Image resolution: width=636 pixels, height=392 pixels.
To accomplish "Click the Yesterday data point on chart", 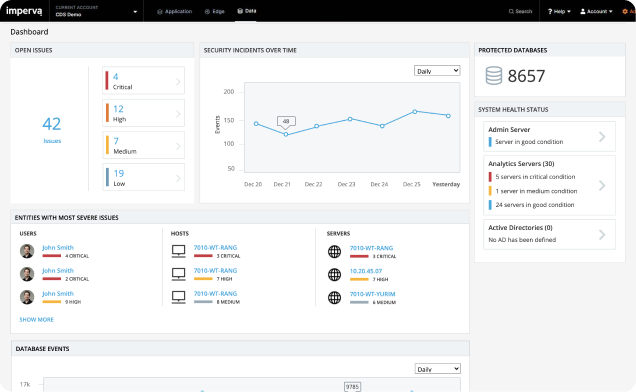I will coord(448,116).
